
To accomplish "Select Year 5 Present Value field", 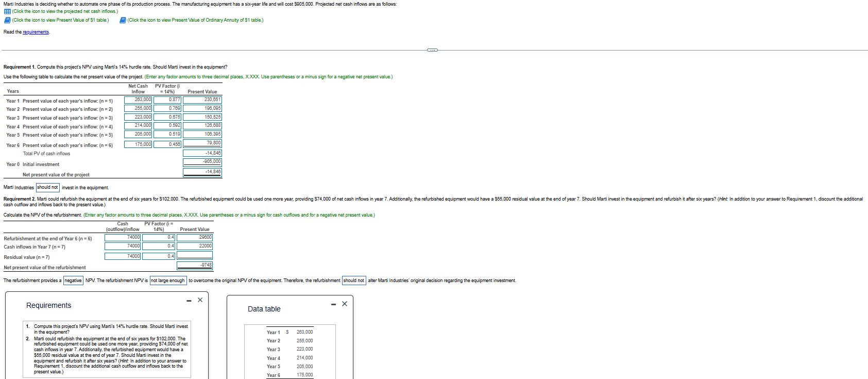I will click(202, 134).
